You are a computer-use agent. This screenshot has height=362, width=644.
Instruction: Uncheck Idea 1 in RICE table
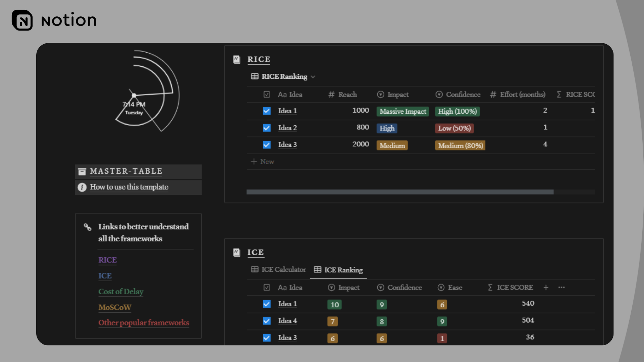tap(267, 111)
